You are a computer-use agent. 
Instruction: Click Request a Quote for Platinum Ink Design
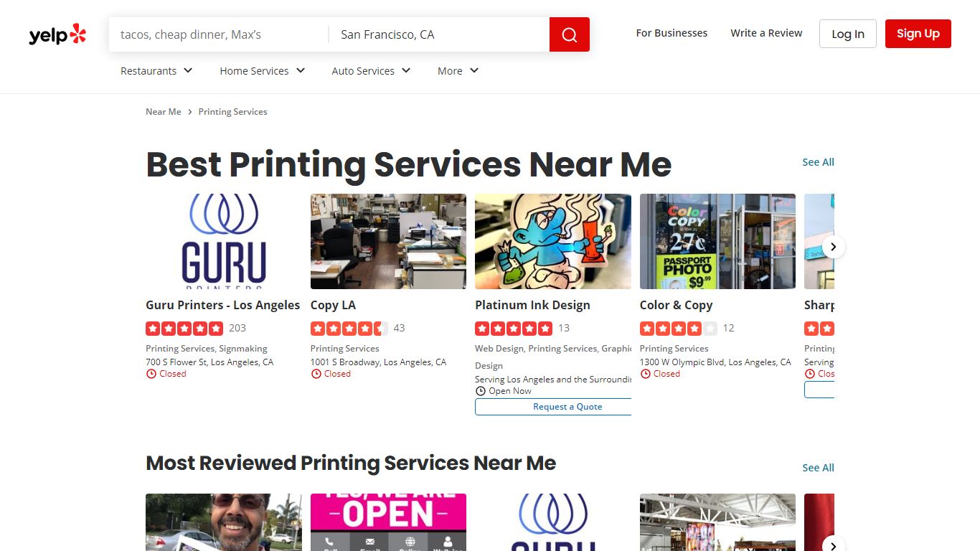click(553, 407)
